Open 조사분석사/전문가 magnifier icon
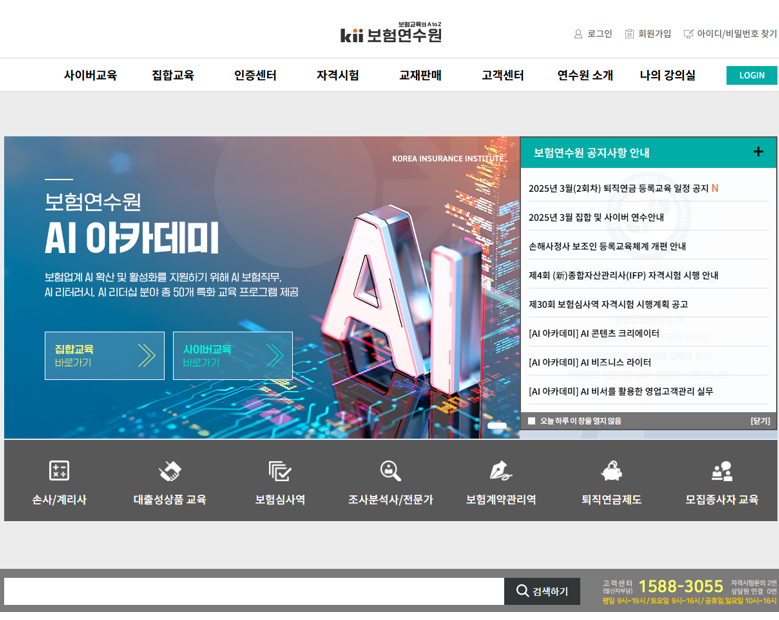Screen dimensions: 779x620 [390, 471]
